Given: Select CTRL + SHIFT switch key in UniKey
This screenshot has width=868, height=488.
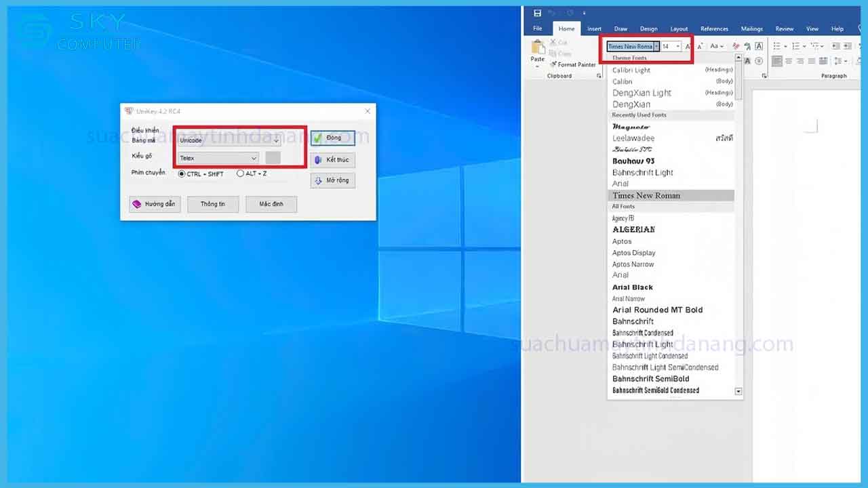Looking at the screenshot, I should coord(201,174).
